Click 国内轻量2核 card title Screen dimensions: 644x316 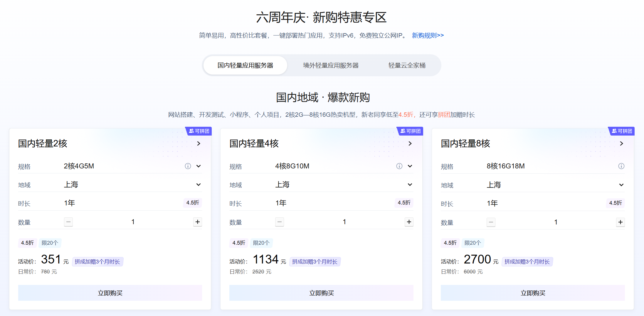pyautogui.click(x=43, y=143)
